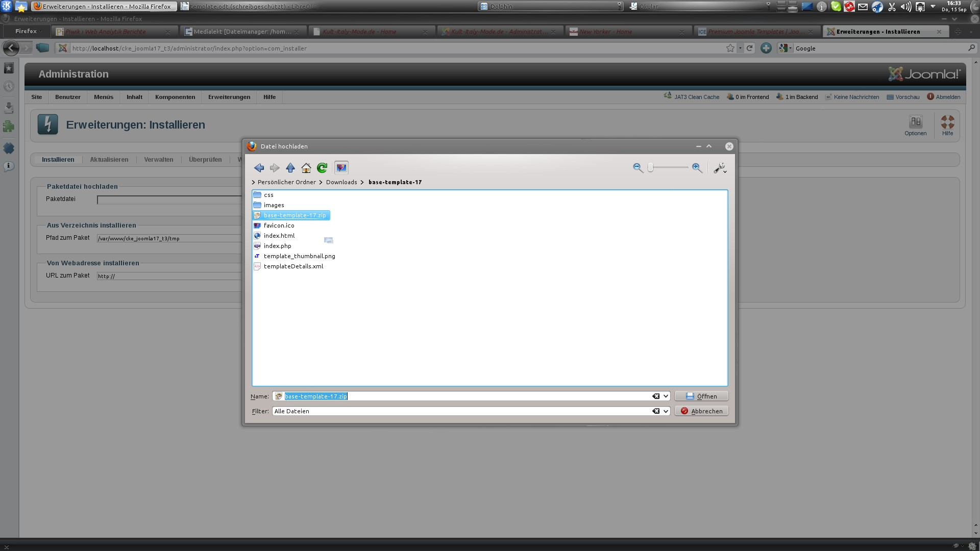Screen dimensions: 980x551
Task: Select base-template-17.zip in file list
Action: tap(291, 215)
